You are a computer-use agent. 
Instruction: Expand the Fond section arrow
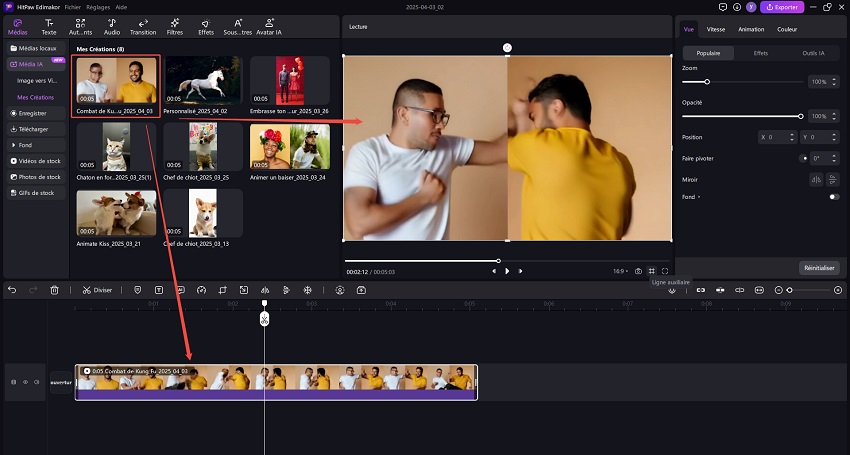[x=699, y=197]
